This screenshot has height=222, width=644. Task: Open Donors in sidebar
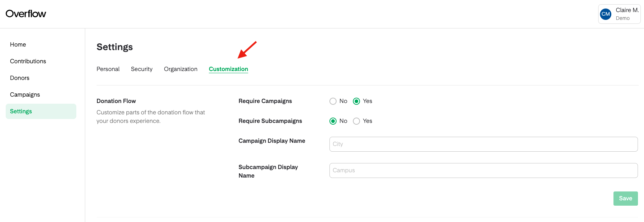click(x=20, y=78)
